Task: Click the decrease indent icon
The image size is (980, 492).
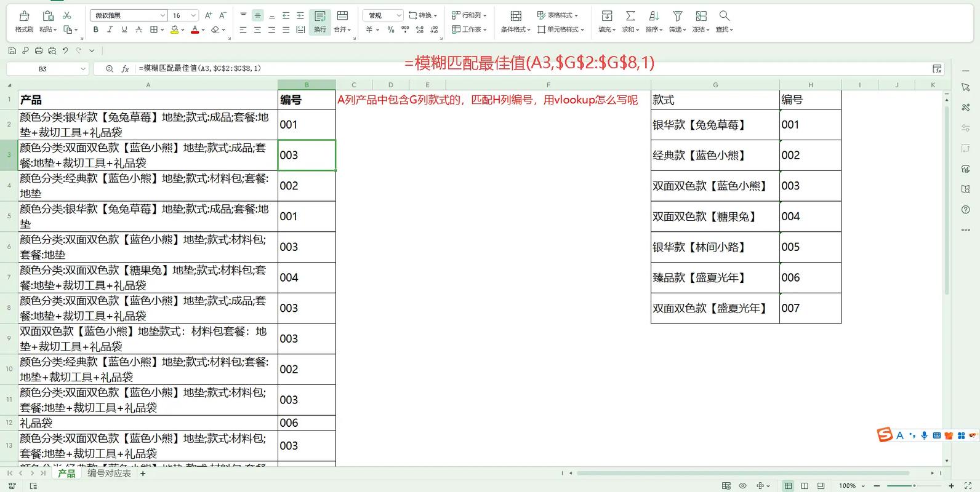Action: 286,15
